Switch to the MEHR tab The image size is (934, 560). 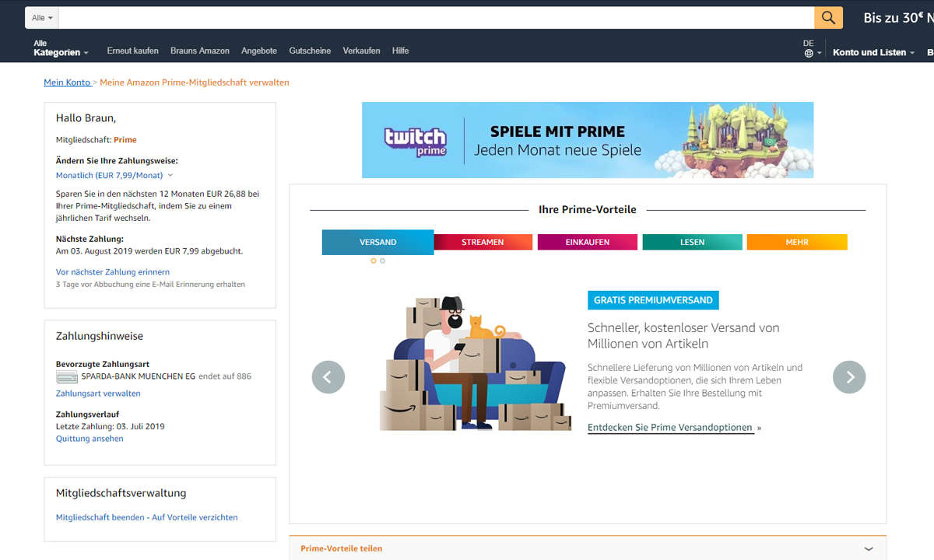point(797,242)
